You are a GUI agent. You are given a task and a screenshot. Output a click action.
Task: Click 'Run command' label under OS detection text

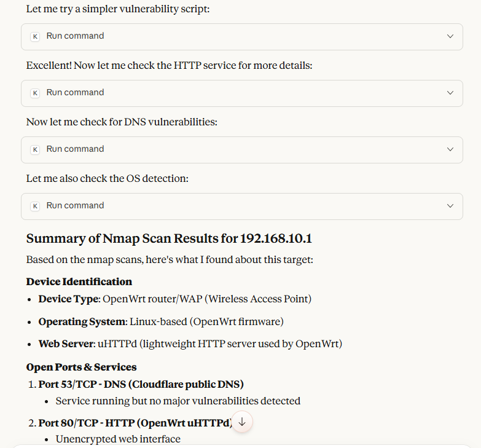pos(75,206)
